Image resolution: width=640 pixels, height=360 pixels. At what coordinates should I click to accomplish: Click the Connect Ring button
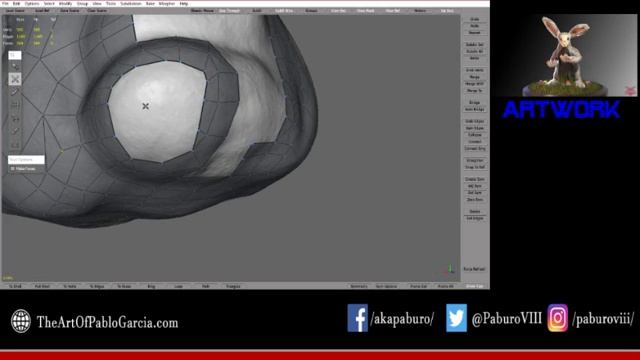475,149
